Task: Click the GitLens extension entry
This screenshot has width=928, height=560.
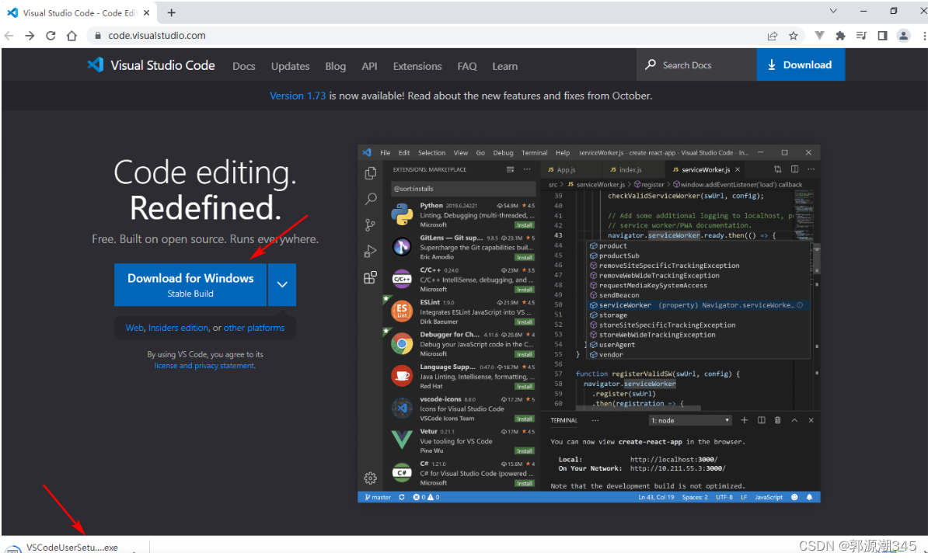Action: click(x=462, y=247)
